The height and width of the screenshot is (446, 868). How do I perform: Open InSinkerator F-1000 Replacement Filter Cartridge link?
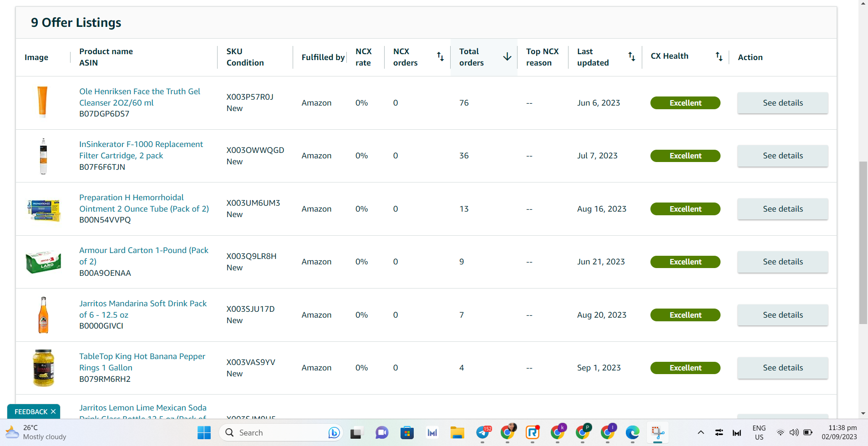point(141,150)
